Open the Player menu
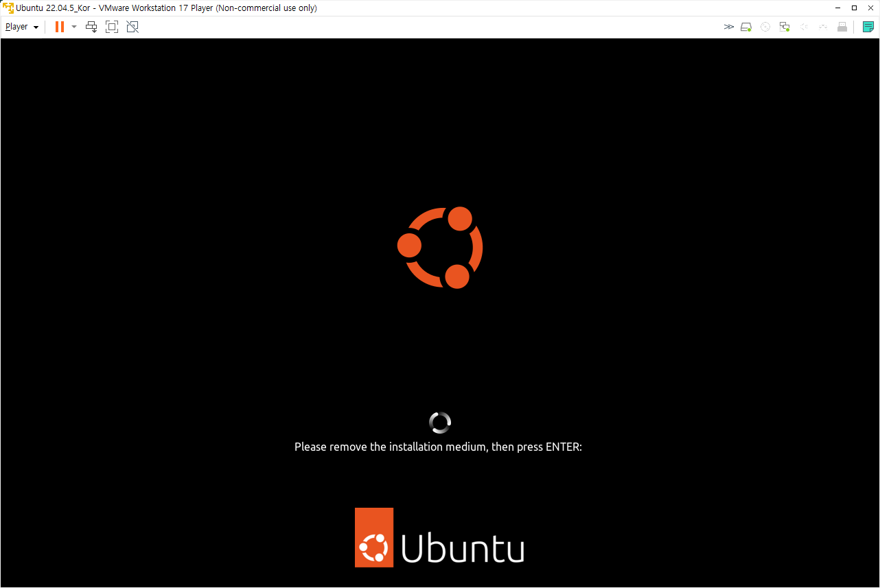 [x=21, y=27]
